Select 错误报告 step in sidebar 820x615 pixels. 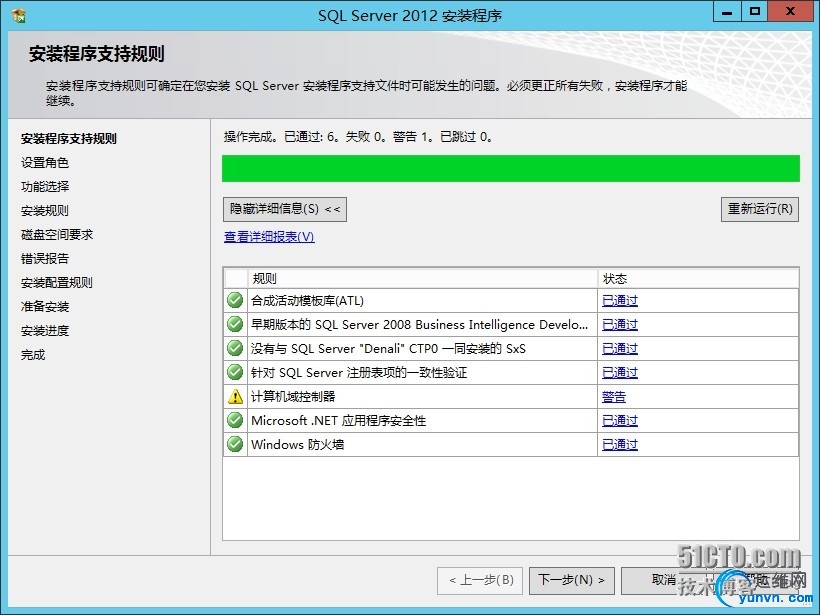click(x=45, y=258)
